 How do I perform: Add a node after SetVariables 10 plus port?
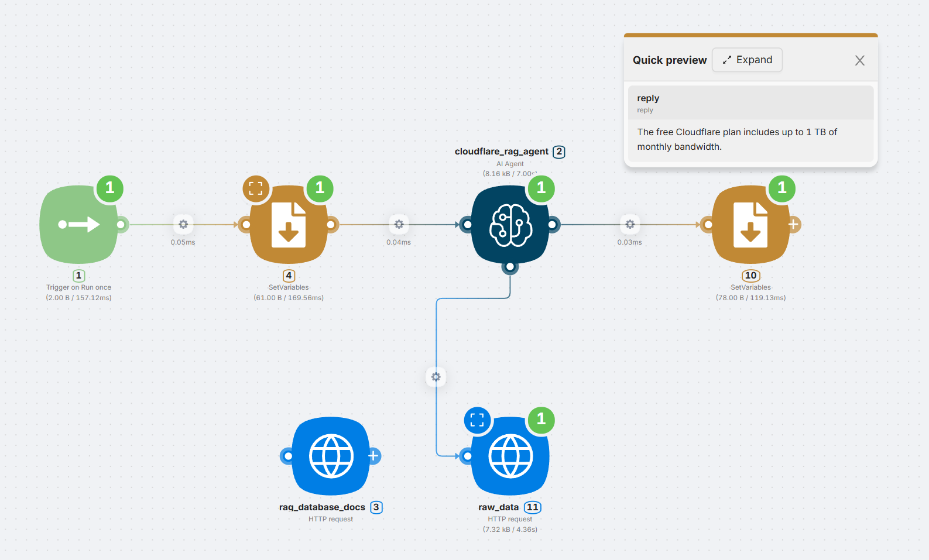click(x=793, y=224)
